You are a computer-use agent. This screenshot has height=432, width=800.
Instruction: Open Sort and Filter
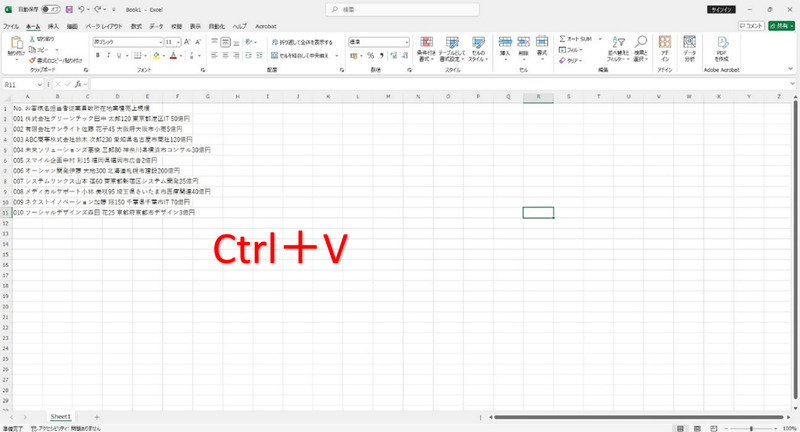pos(618,49)
